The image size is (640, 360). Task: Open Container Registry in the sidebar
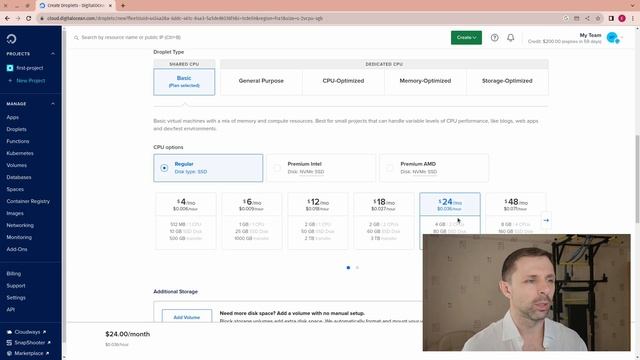pos(28,201)
